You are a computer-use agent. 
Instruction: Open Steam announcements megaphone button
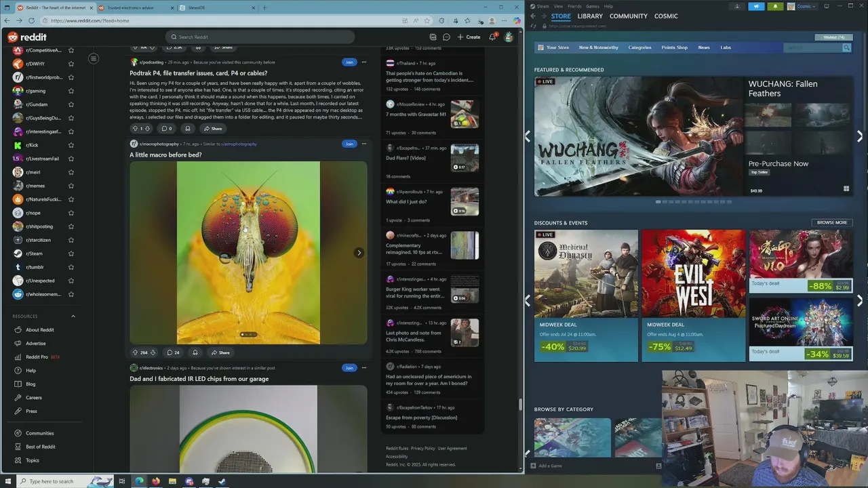coord(756,6)
